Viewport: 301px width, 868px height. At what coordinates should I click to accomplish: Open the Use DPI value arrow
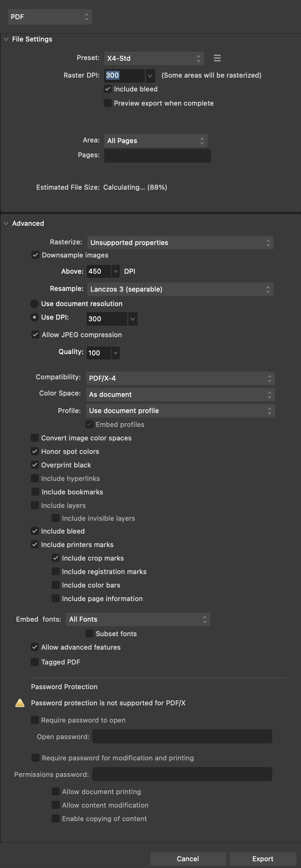pyautogui.click(x=132, y=319)
